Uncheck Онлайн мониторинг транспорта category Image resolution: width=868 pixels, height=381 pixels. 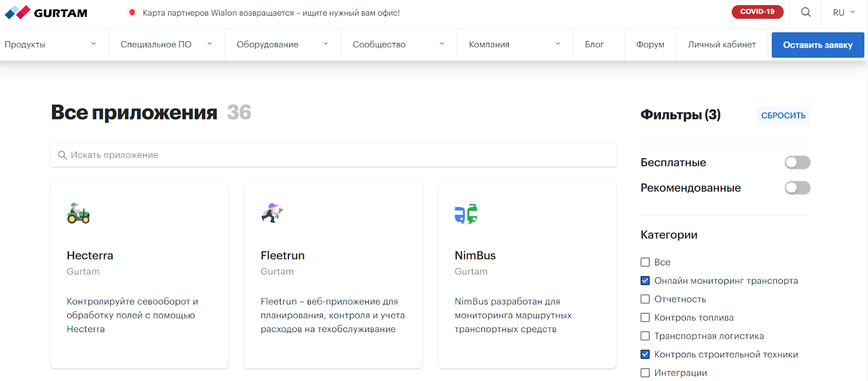(x=645, y=281)
